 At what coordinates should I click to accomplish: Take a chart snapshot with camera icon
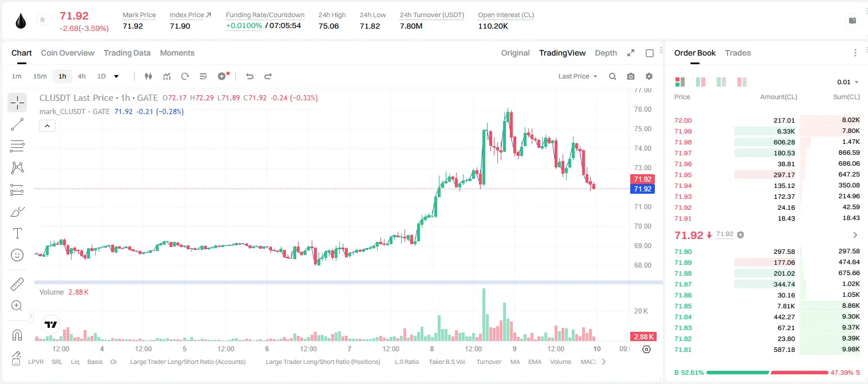[x=631, y=76]
